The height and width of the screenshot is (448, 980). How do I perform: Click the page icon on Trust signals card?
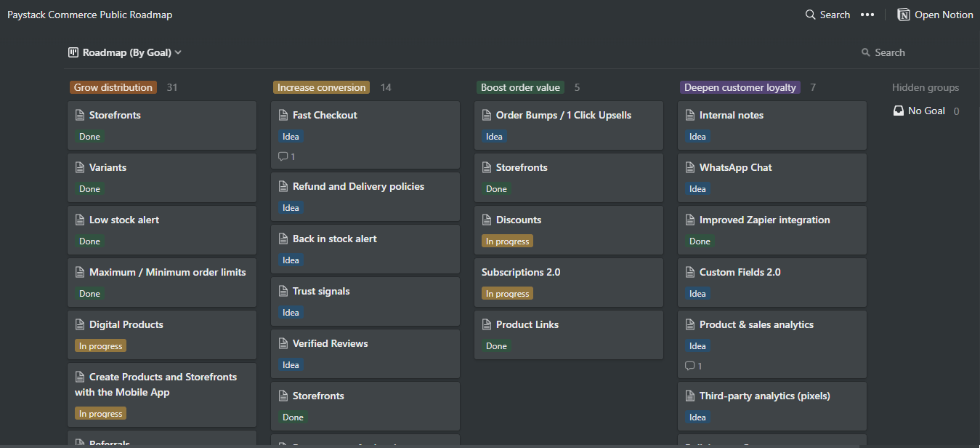pyautogui.click(x=283, y=291)
